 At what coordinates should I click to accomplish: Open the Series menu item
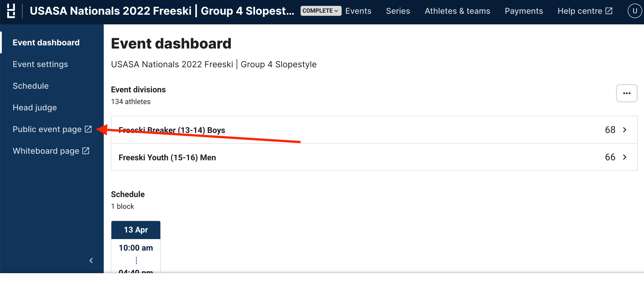point(398,11)
